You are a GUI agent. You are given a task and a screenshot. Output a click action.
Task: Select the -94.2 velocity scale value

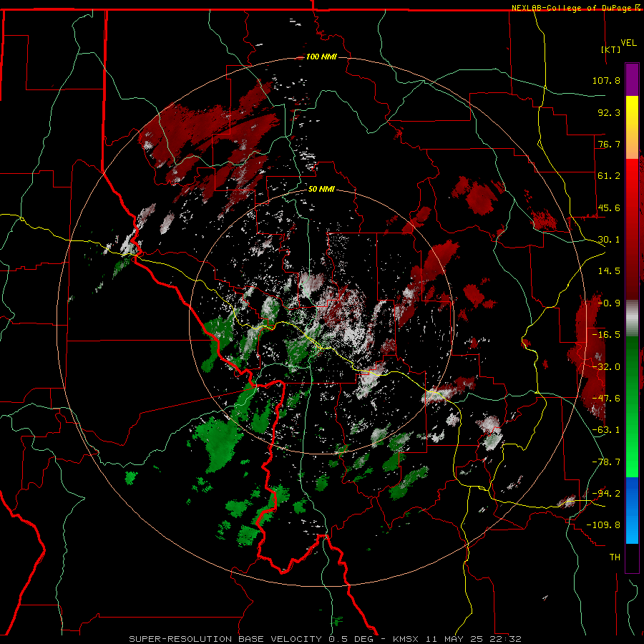pos(606,493)
